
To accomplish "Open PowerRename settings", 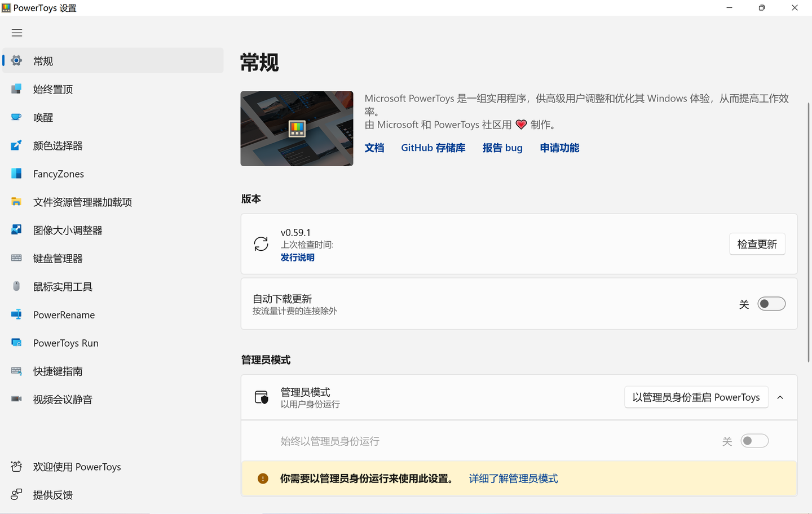I will (x=63, y=314).
